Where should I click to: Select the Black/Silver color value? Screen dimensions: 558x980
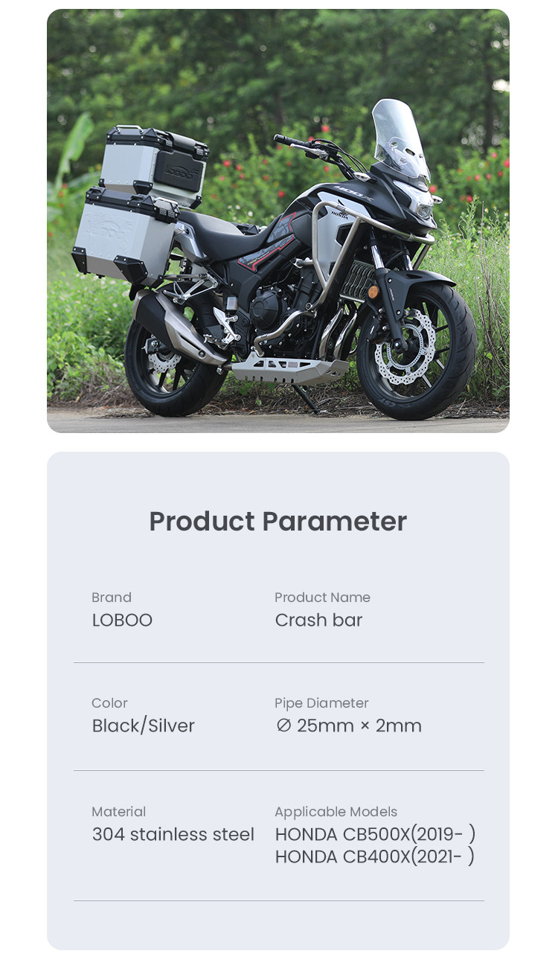tap(143, 726)
